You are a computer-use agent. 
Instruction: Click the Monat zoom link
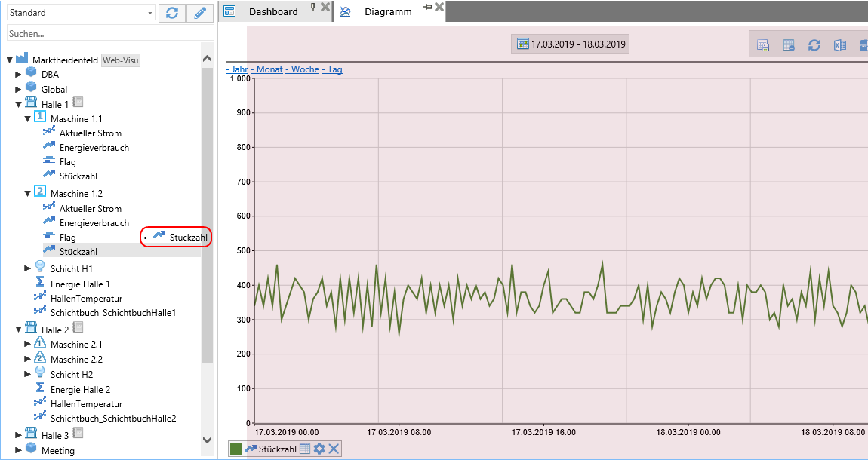pos(269,69)
